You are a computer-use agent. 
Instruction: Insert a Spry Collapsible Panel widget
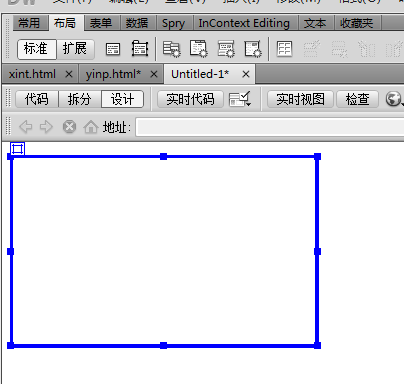point(253,49)
